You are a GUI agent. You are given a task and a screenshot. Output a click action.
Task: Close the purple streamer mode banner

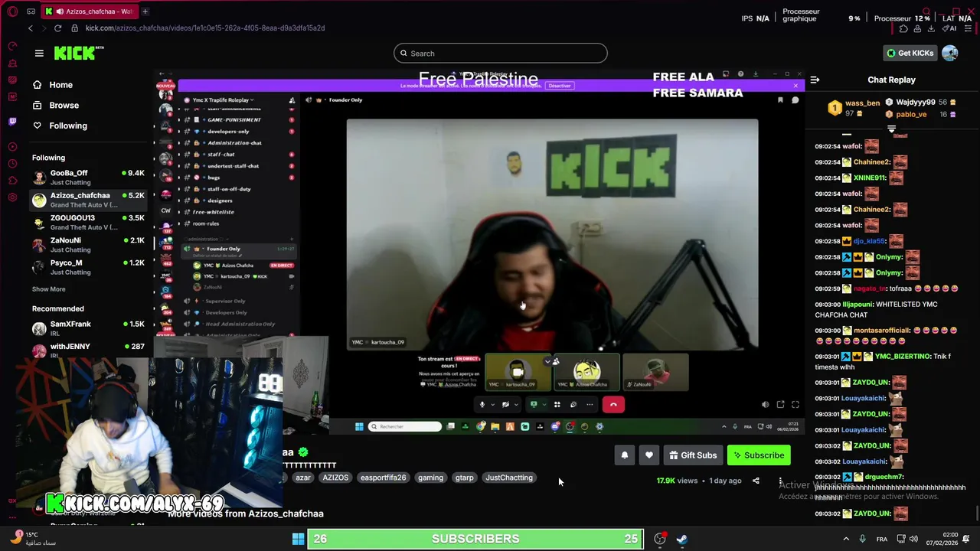[x=795, y=86]
